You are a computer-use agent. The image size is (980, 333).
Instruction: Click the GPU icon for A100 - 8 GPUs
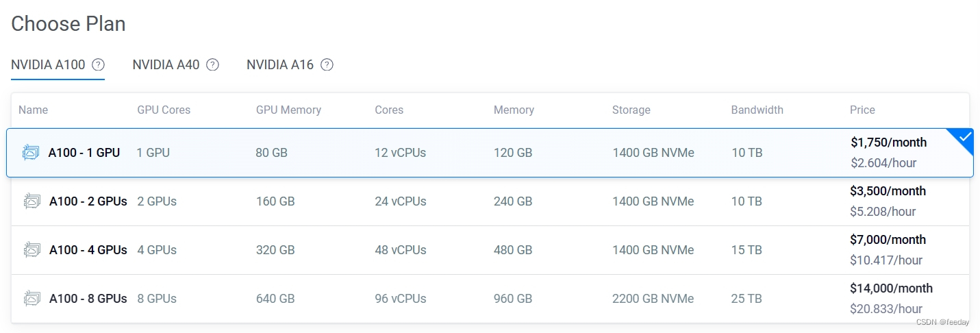[x=32, y=299]
